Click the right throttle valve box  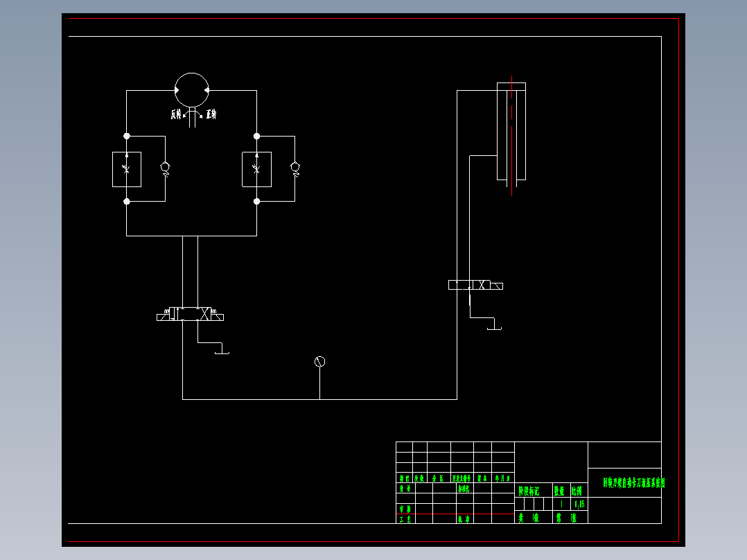[x=257, y=169]
